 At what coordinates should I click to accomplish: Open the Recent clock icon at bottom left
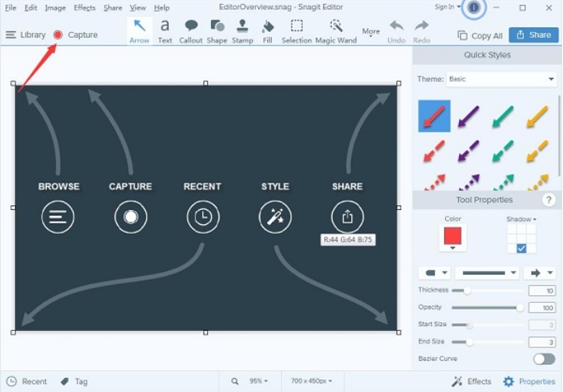[12, 381]
